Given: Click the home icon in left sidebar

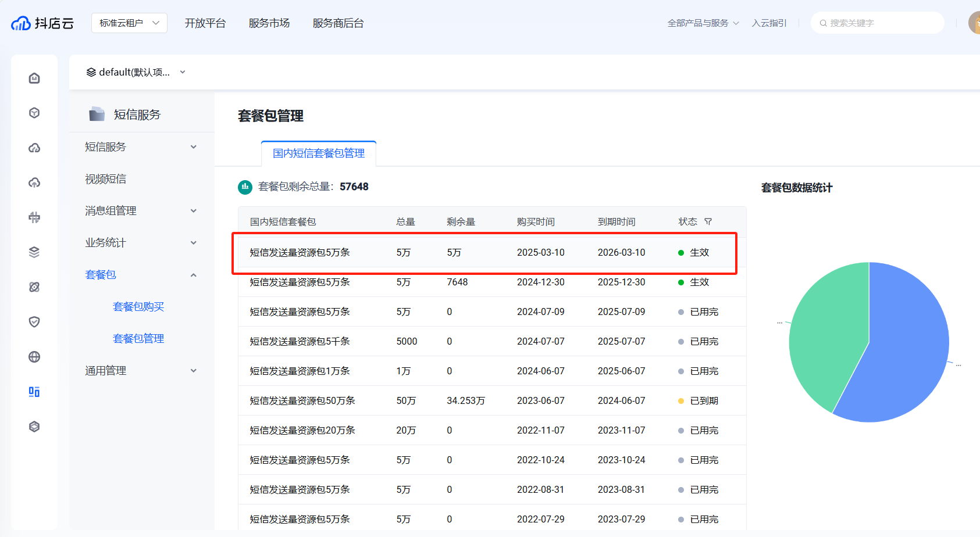Looking at the screenshot, I should [34, 78].
